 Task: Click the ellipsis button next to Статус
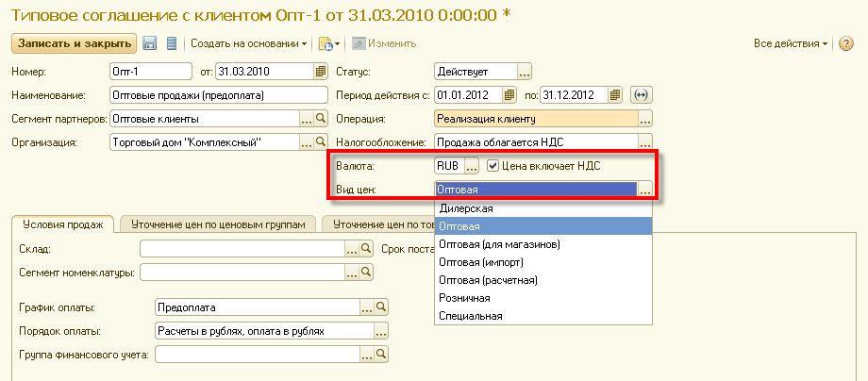(525, 72)
